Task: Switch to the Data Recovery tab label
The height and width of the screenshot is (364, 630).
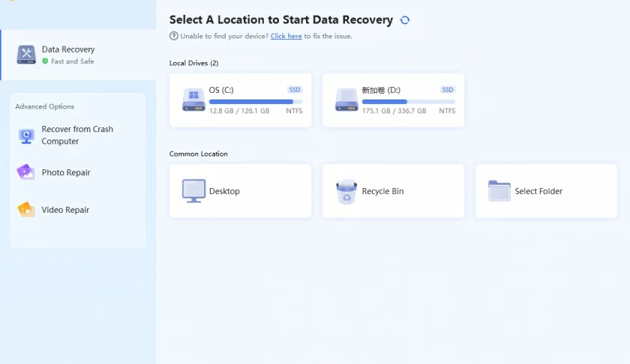Action: click(68, 49)
